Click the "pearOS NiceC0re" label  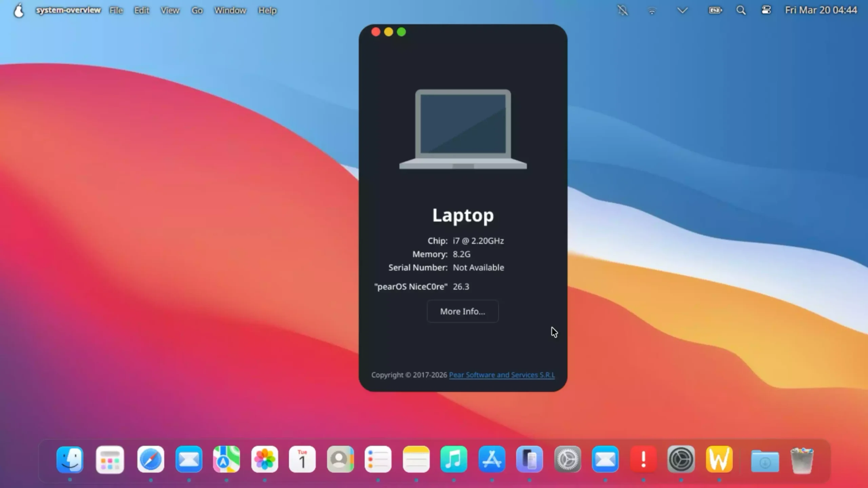coord(411,286)
